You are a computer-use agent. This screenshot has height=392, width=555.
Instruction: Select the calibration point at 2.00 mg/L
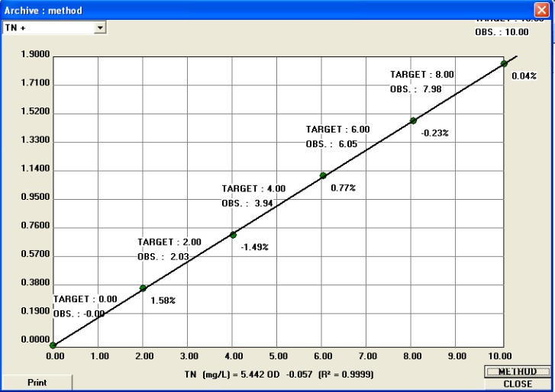tap(143, 288)
